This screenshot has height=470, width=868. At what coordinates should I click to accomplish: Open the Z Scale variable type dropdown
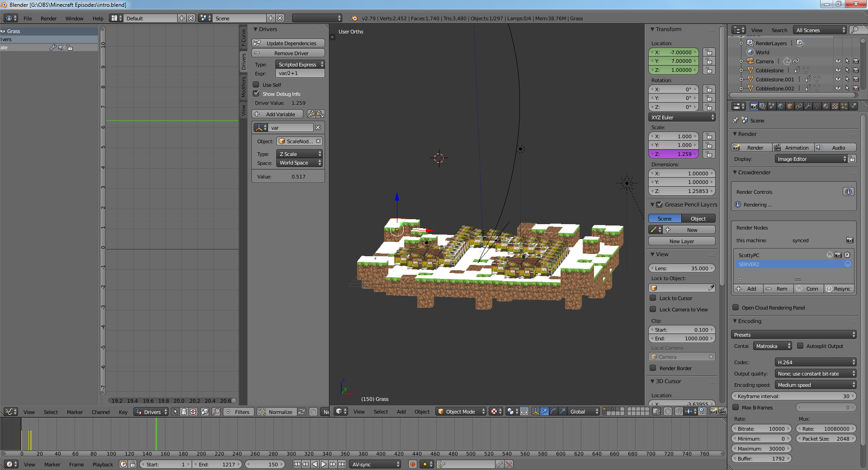tap(299, 154)
